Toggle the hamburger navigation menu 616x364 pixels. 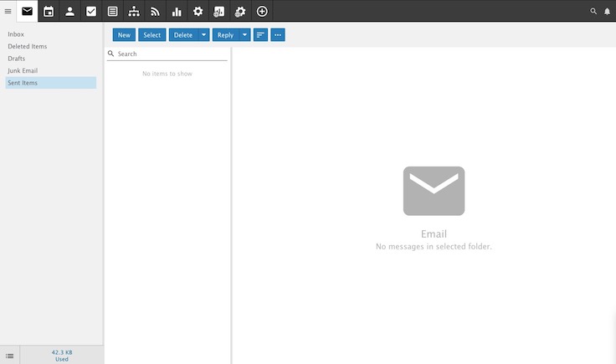(x=8, y=11)
